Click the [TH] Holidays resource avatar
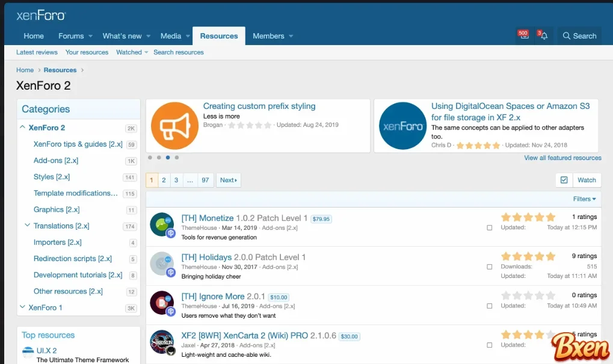The height and width of the screenshot is (364, 613). point(161,263)
